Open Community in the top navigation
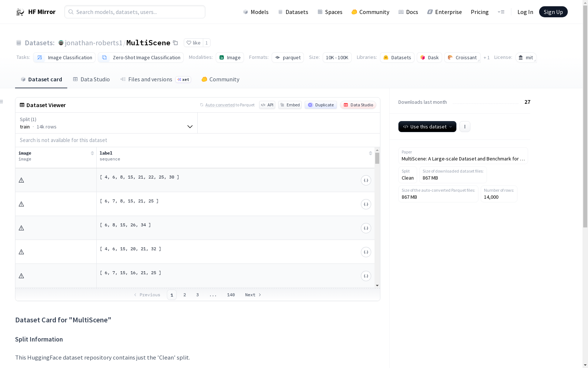588x368 pixels. click(x=370, y=12)
